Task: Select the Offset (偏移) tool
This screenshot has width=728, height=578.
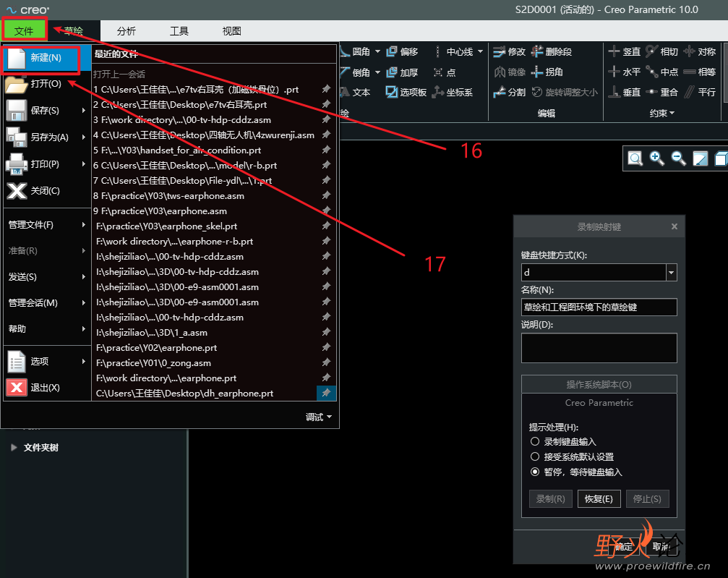Action: click(402, 51)
